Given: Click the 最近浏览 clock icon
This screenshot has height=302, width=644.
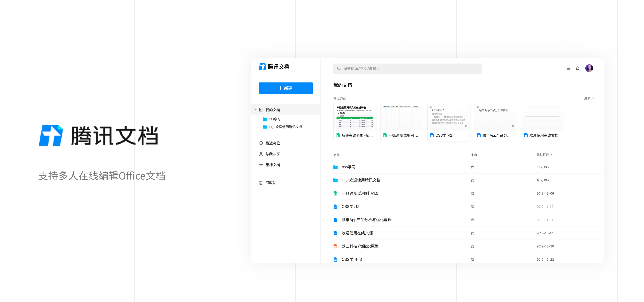Looking at the screenshot, I should point(261,143).
